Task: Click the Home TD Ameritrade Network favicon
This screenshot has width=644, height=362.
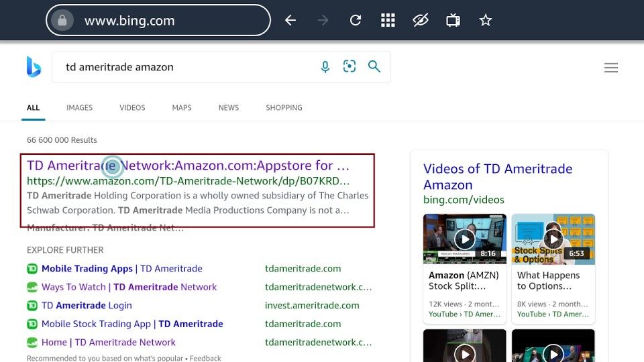Action: 32,343
